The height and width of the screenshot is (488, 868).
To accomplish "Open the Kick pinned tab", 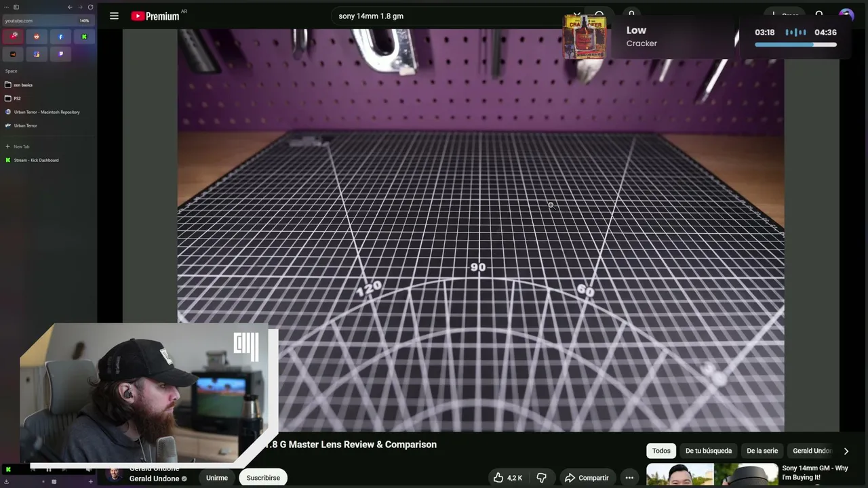I will tap(84, 37).
